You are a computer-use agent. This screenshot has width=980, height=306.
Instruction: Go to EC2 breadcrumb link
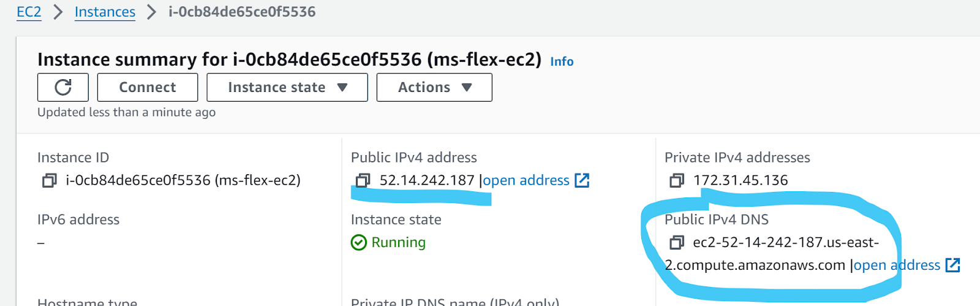tap(29, 12)
